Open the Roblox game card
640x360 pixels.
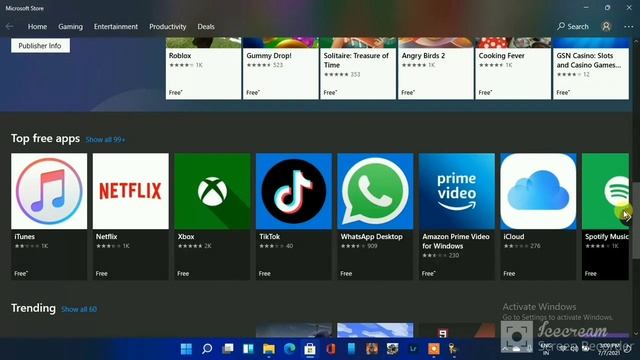click(x=203, y=69)
